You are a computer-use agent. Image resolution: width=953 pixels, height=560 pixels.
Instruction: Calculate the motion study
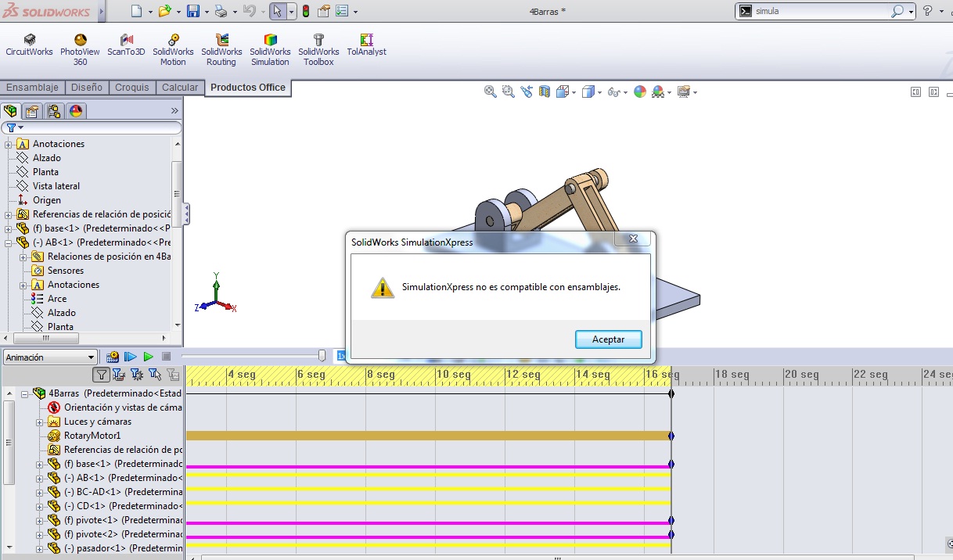click(131, 357)
